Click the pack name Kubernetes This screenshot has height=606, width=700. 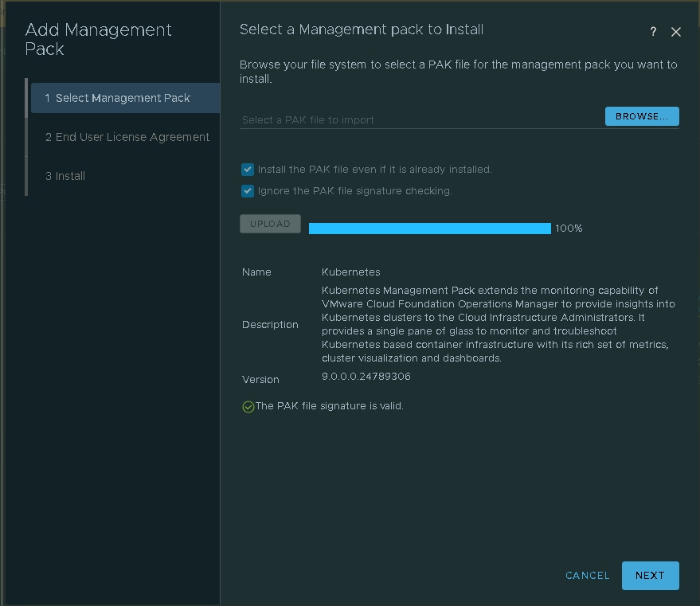351,272
